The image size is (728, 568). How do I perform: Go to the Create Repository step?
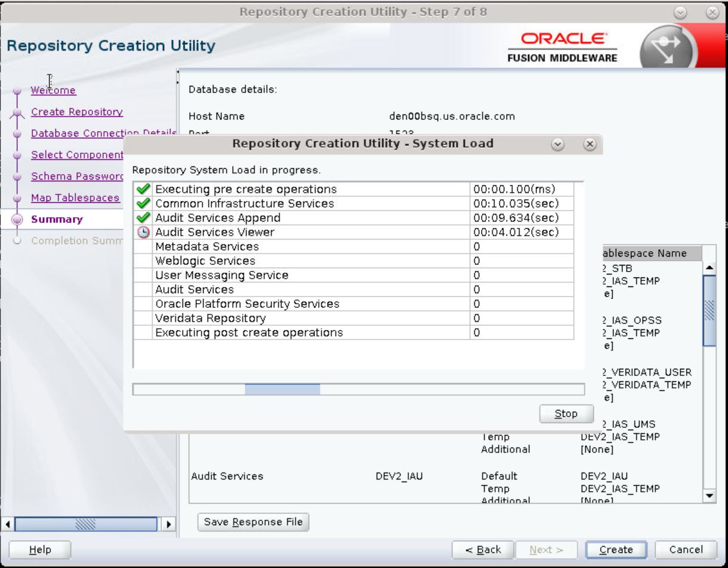click(76, 112)
